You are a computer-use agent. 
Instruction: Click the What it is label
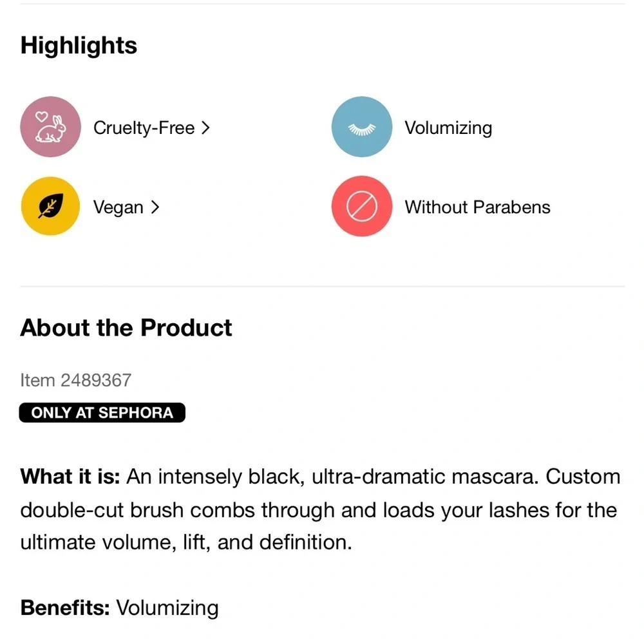point(70,477)
